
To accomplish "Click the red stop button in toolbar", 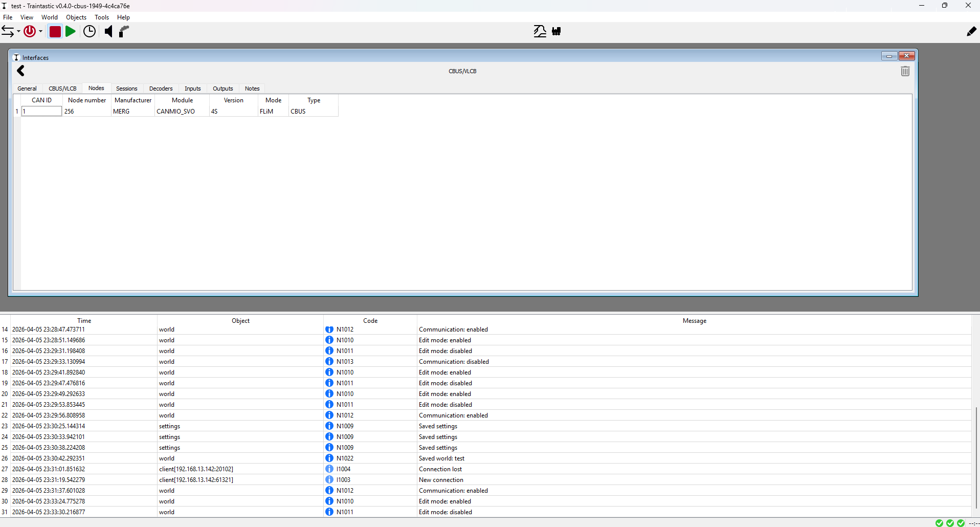I will (55, 32).
